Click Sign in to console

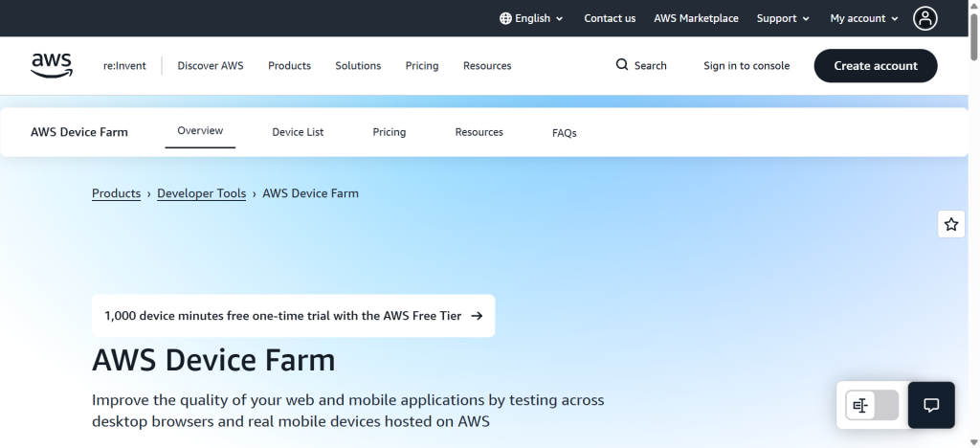point(746,66)
